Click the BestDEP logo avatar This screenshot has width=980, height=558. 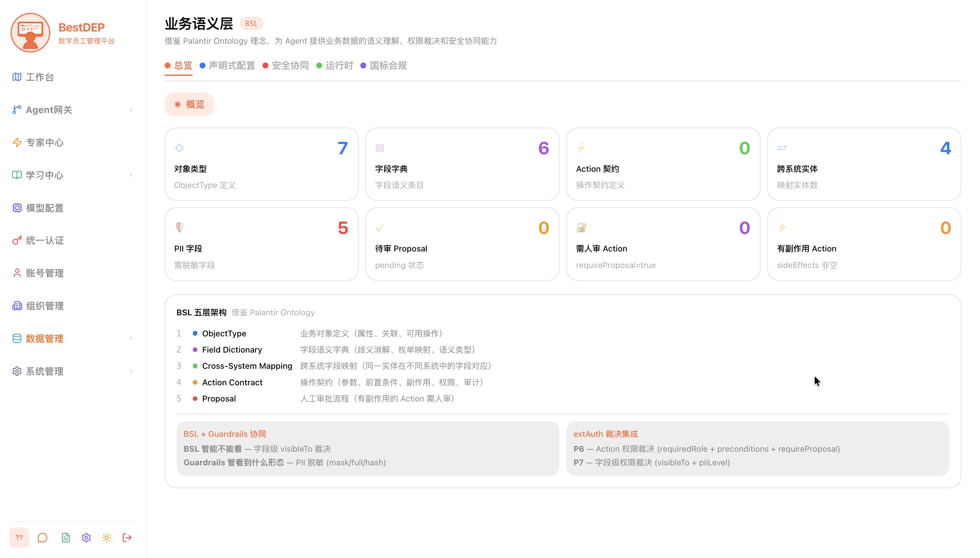pyautogui.click(x=30, y=33)
